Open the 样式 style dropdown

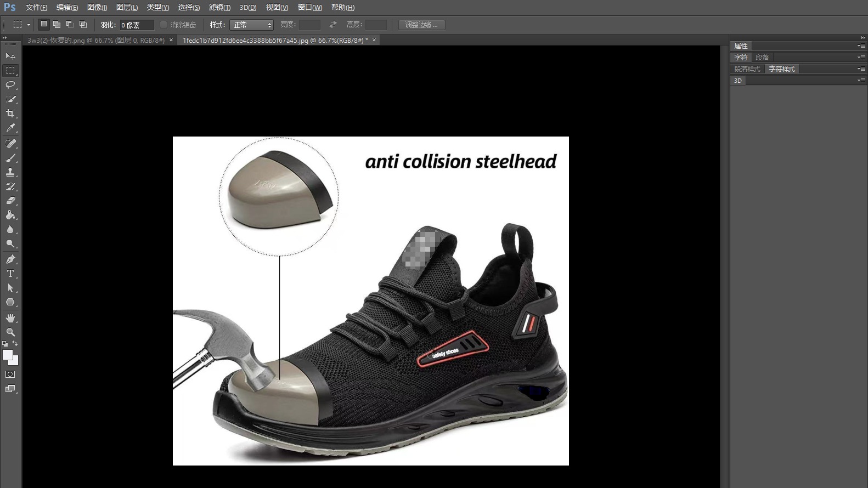coord(251,25)
